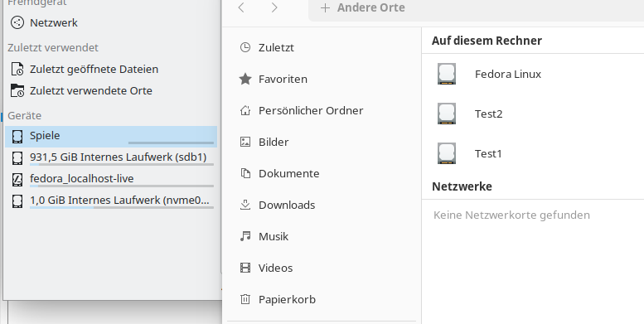Click the Favoriten star icon

pyautogui.click(x=245, y=79)
